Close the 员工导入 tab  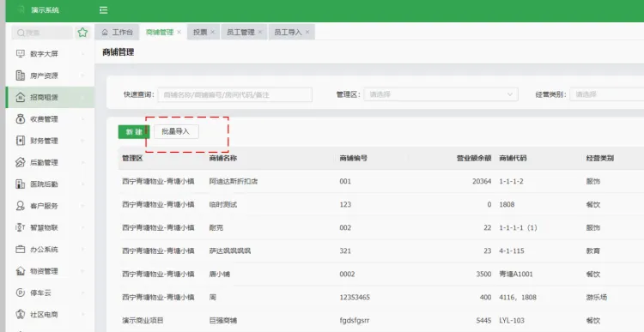(x=307, y=32)
